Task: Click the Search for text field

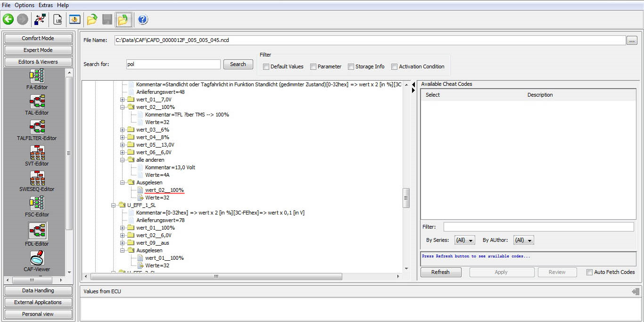Action: 173,64
